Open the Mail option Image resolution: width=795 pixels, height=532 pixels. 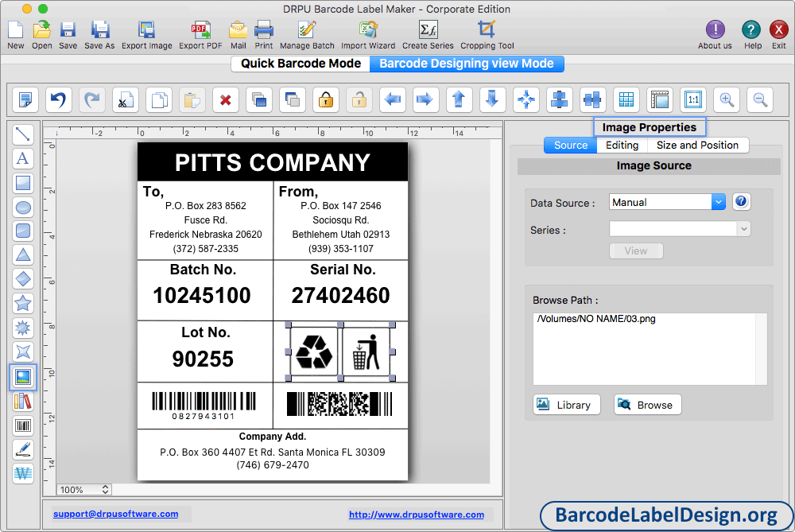point(238,34)
